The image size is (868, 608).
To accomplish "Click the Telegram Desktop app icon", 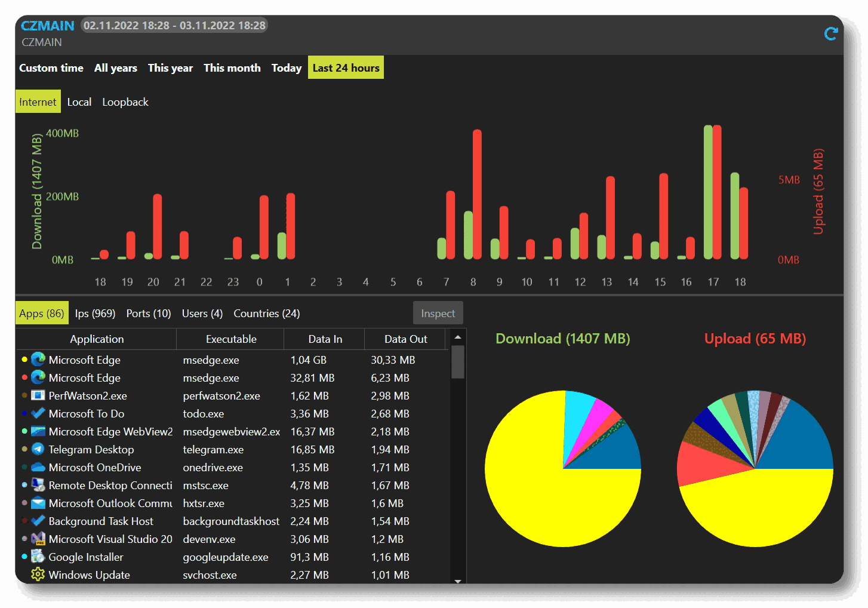I will coord(38,449).
